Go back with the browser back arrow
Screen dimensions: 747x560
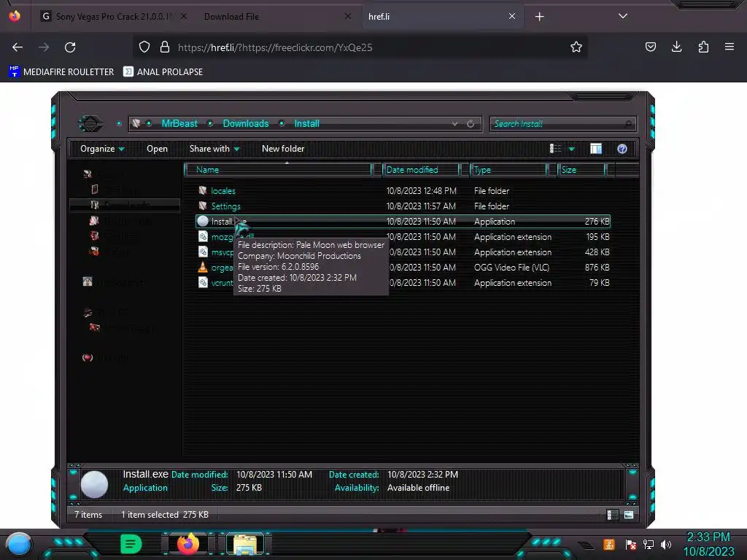tap(18, 47)
